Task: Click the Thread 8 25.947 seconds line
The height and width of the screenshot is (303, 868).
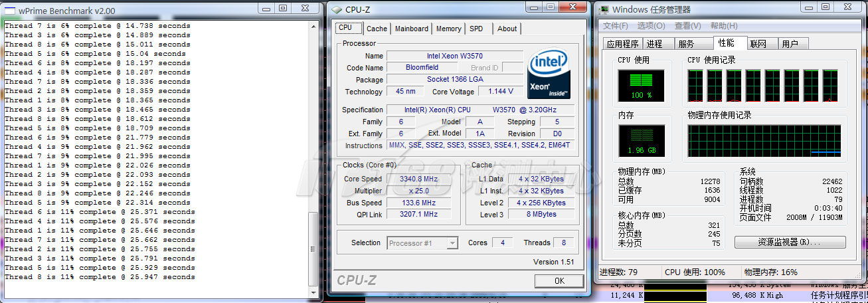Action: pos(100,277)
